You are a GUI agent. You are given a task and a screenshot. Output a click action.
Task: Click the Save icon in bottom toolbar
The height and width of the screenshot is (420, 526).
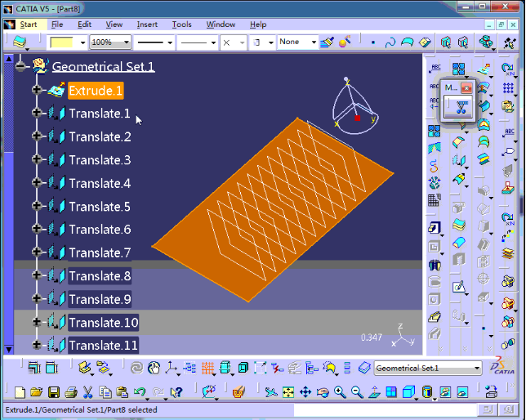coord(54,393)
